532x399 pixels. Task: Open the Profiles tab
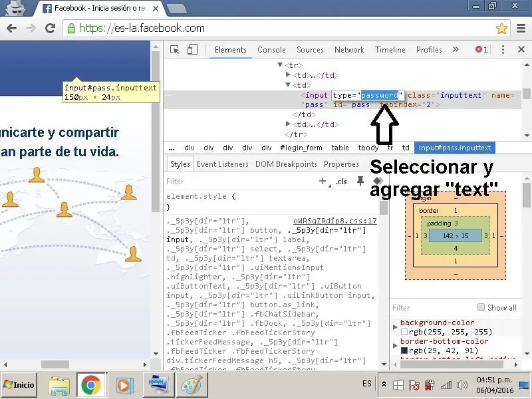429,49
